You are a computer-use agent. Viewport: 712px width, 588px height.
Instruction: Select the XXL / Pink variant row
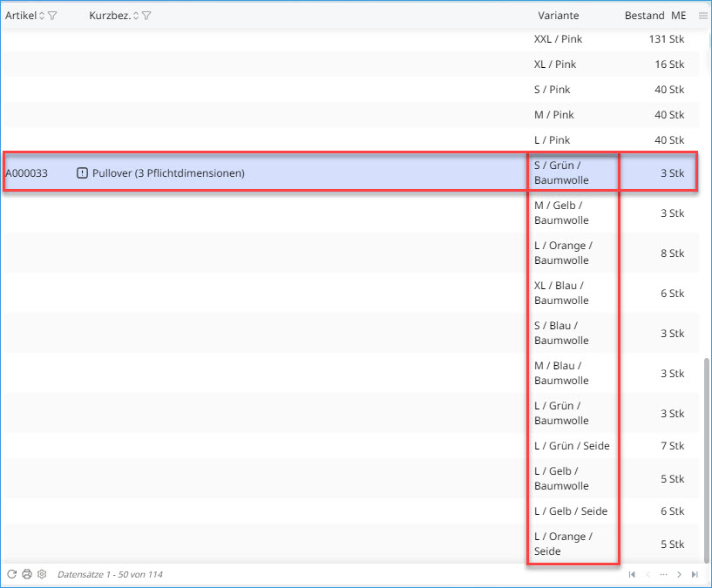click(x=558, y=39)
